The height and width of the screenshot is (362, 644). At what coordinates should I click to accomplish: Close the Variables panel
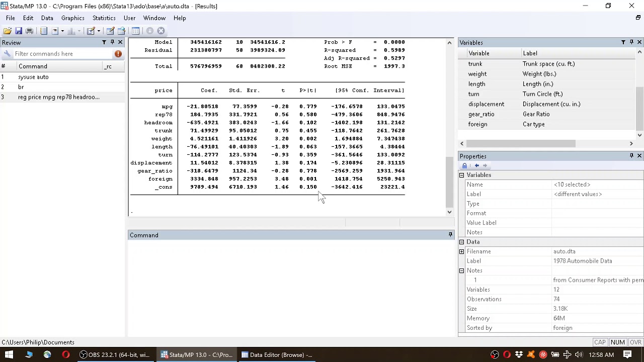tap(639, 42)
